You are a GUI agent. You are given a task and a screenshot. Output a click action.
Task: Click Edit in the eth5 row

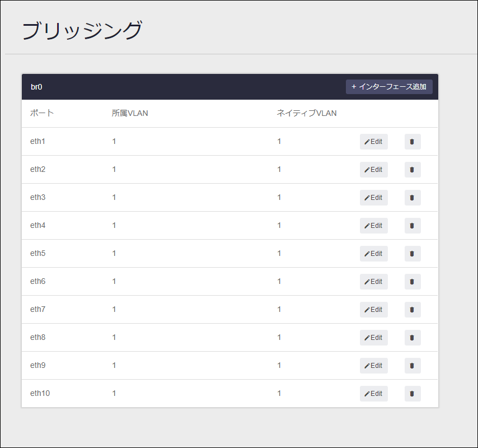[374, 254]
